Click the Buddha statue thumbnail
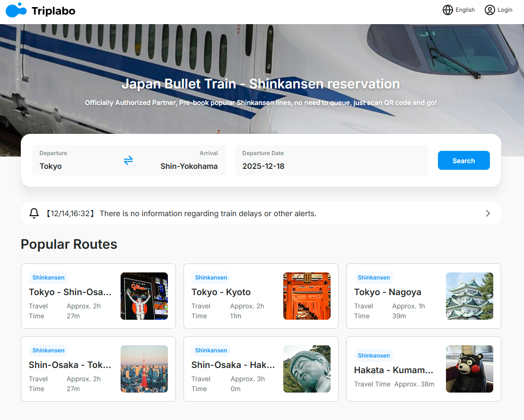This screenshot has height=420, width=524. click(307, 369)
